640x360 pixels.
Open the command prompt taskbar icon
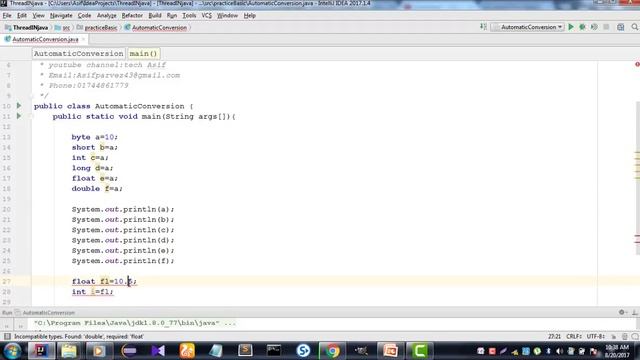(x=274, y=351)
